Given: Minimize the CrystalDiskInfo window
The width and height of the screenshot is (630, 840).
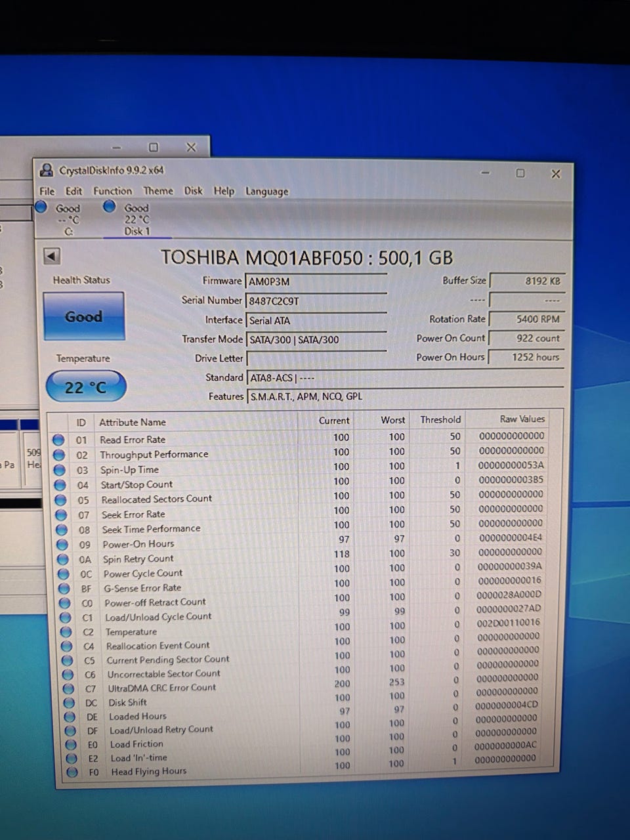Looking at the screenshot, I should pos(486,173).
